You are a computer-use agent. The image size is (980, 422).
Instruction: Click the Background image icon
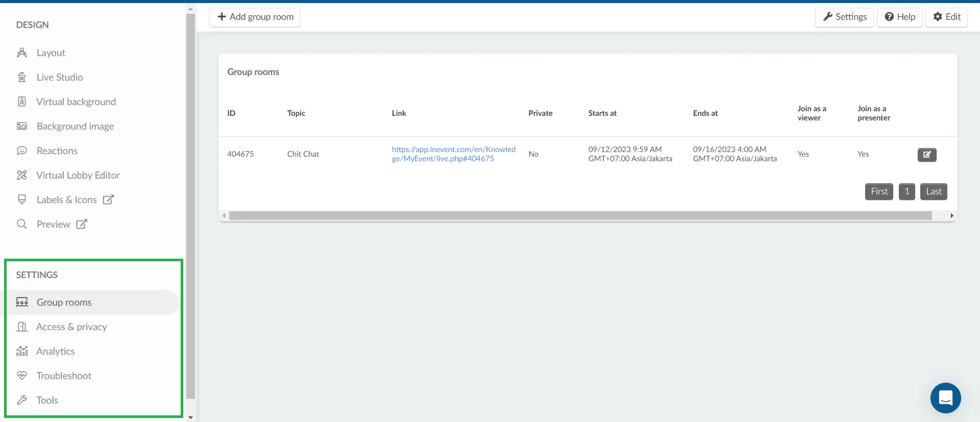(22, 126)
